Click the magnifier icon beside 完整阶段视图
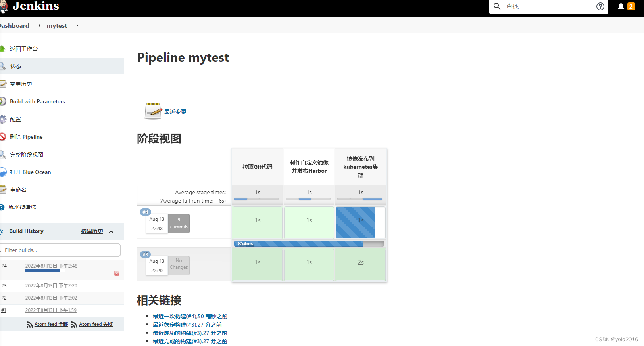This screenshot has width=644, height=346. click(x=2, y=155)
